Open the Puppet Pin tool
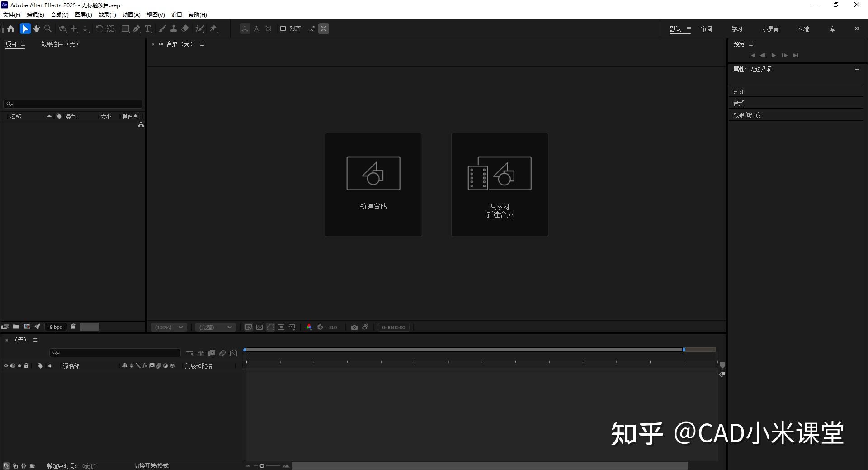 tap(213, 28)
